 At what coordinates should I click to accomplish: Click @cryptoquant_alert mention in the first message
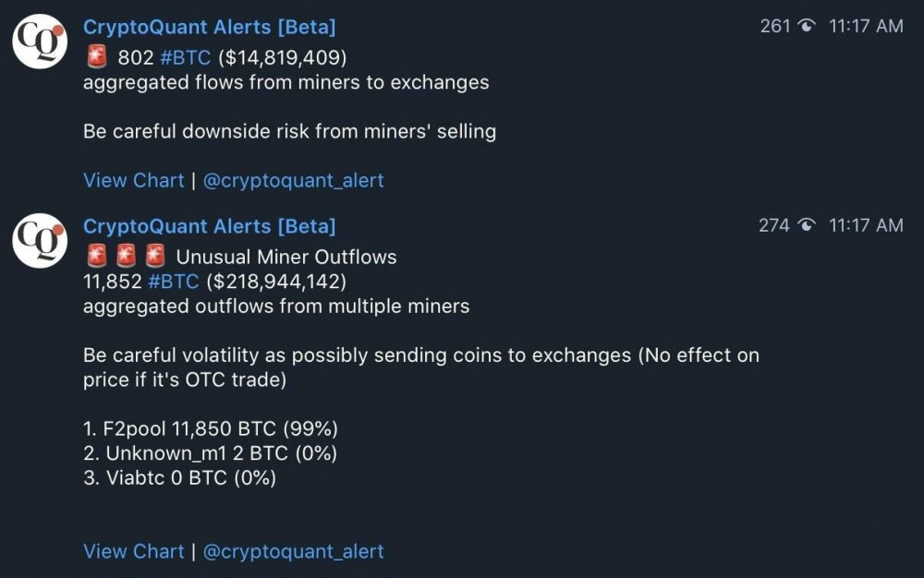(x=293, y=180)
